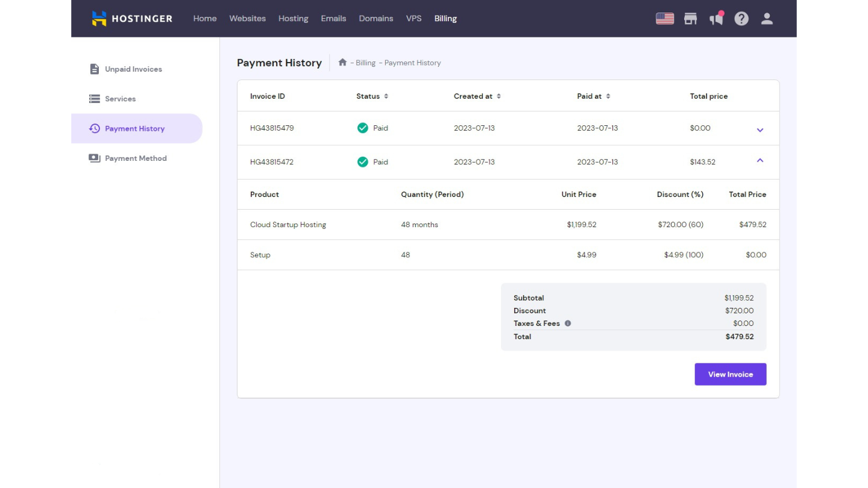Collapse invoice HG43815472 details

[x=760, y=161]
